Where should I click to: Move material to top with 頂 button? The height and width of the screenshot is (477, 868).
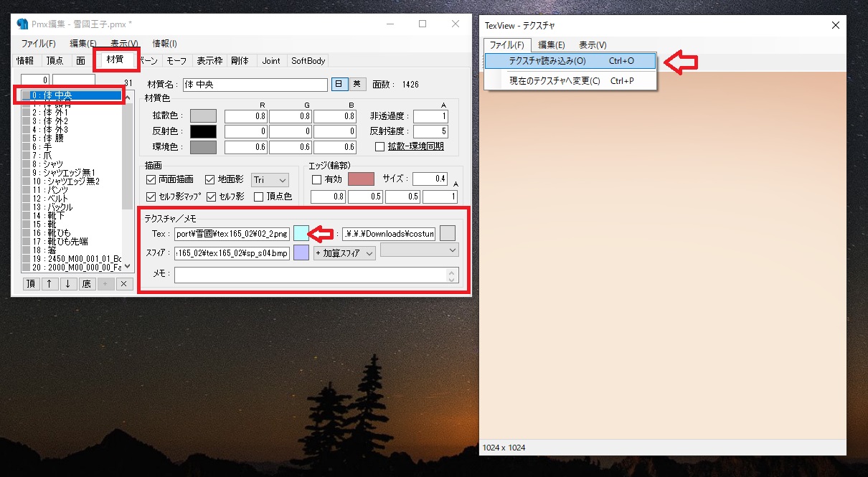coord(31,284)
